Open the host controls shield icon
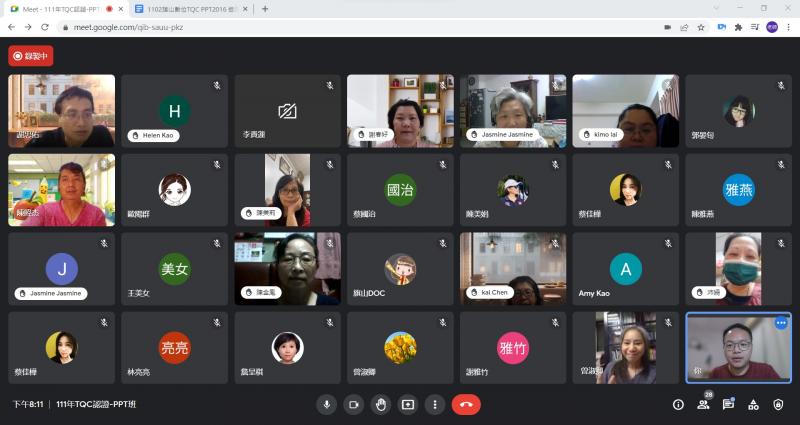 click(779, 404)
